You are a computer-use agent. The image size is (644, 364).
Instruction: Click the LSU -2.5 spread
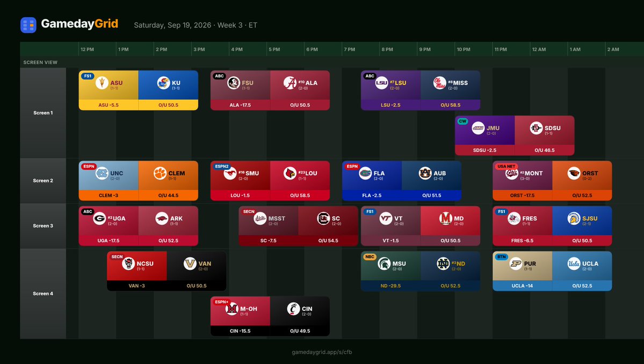[390, 105]
